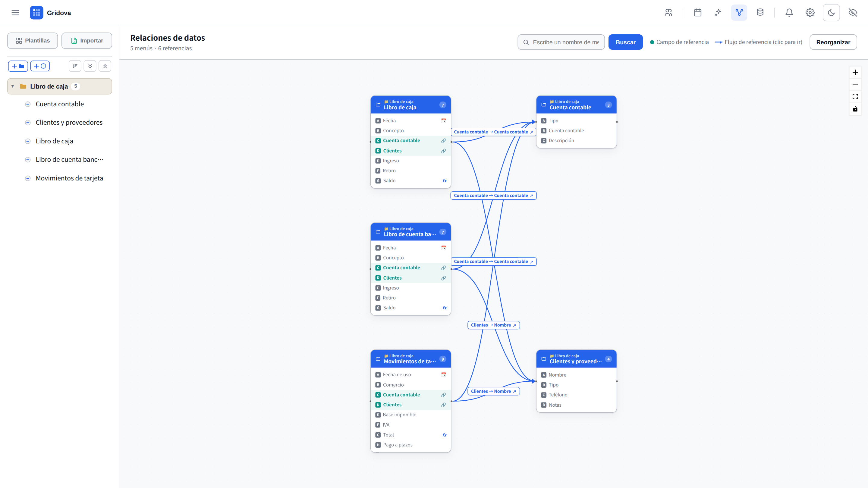This screenshot has height=488, width=868.
Task: Click the menu name search field
Action: click(x=561, y=42)
